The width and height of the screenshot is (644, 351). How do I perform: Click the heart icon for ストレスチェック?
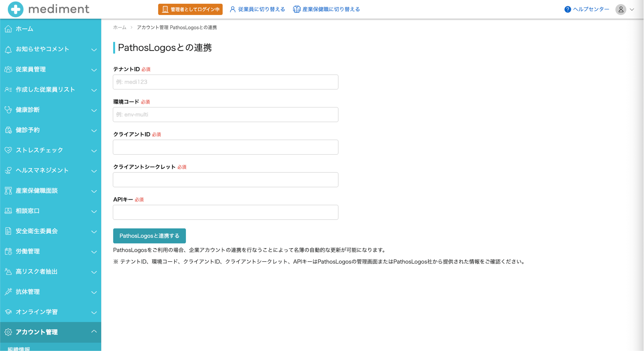8,150
